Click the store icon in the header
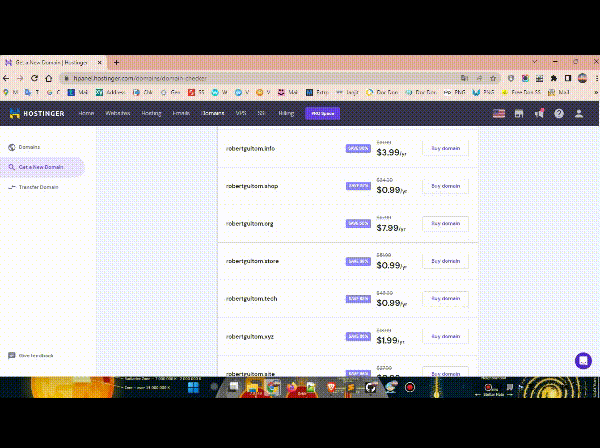Viewport: 600px width, 448px height. point(519,114)
